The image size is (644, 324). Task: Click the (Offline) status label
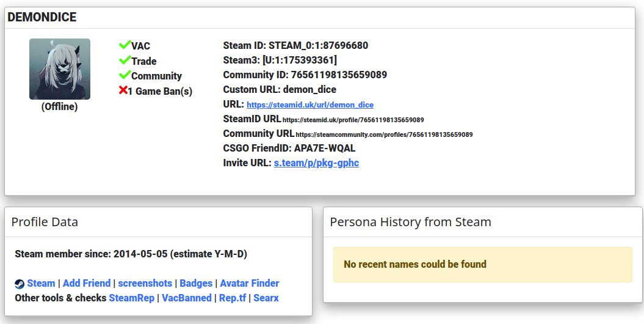60,107
